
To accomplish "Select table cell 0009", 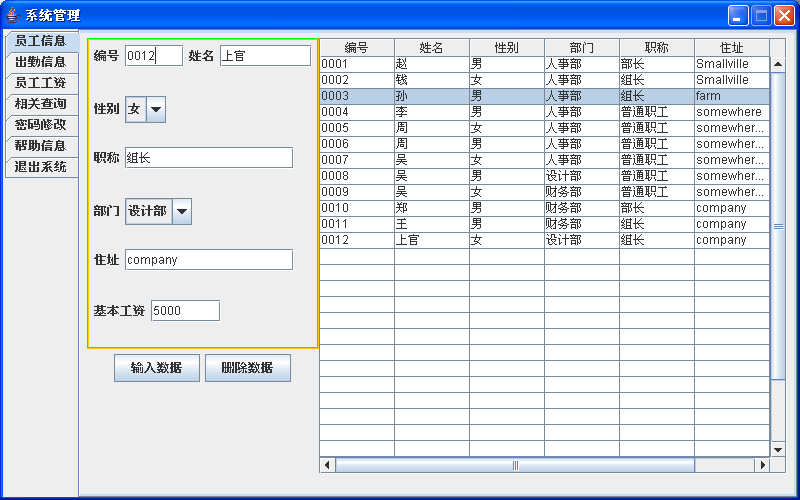I will (357, 192).
